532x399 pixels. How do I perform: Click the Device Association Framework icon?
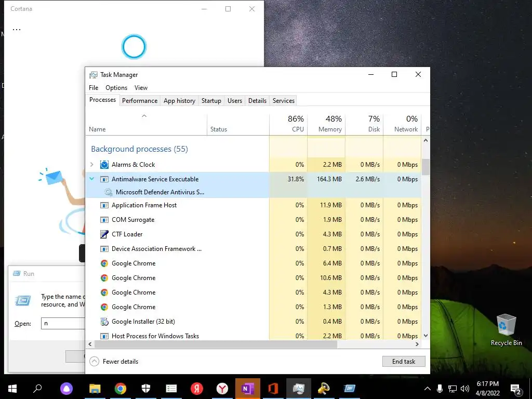click(104, 249)
